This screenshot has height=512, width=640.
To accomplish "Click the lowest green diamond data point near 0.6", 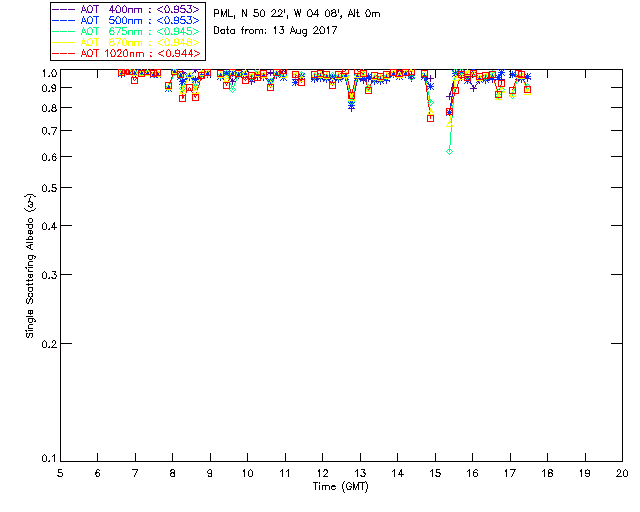I will point(449,151).
